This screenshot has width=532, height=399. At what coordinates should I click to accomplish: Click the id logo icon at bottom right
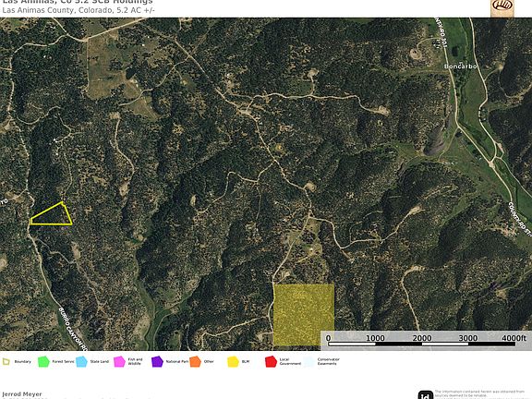(x=426, y=395)
